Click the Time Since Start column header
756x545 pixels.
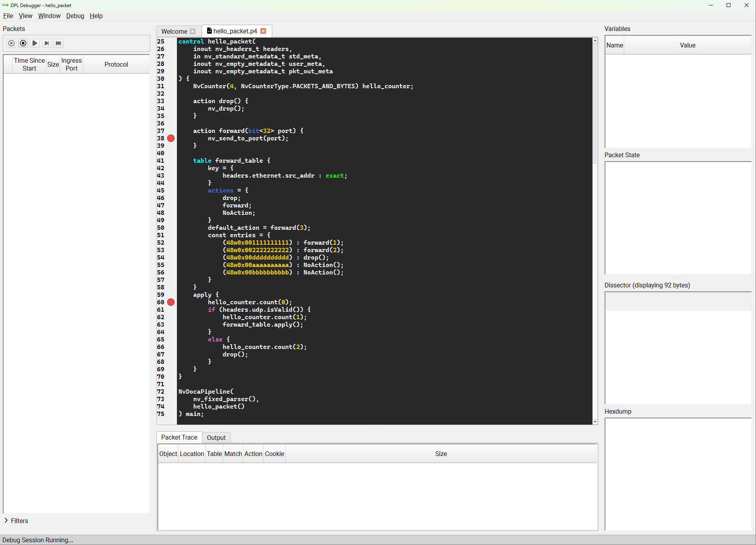[29, 64]
